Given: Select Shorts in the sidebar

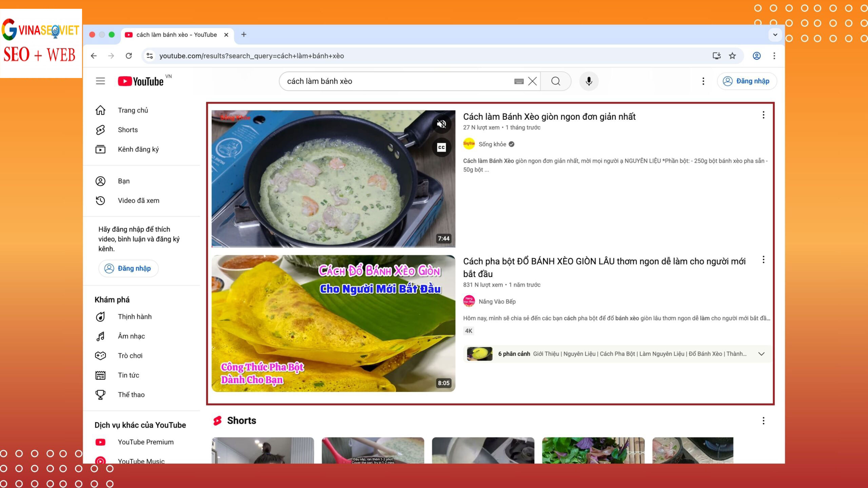Looking at the screenshot, I should (127, 130).
